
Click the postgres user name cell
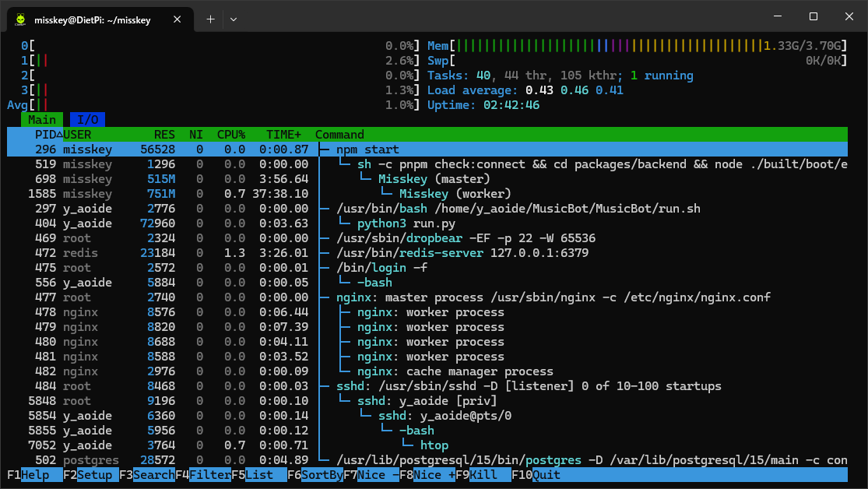(91, 460)
